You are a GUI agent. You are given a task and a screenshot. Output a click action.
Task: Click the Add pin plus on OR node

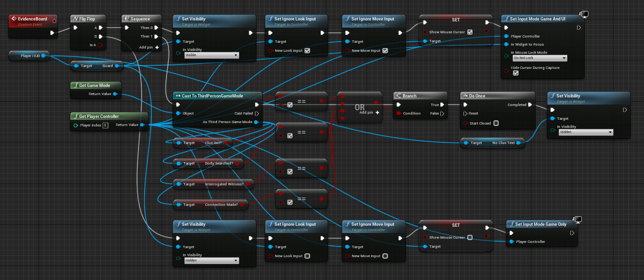pyautogui.click(x=377, y=113)
